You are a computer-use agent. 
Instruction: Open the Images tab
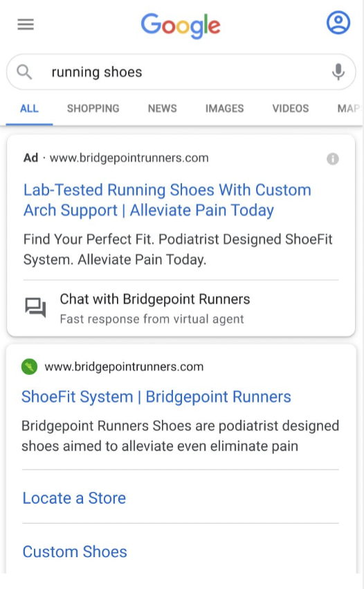(x=224, y=109)
